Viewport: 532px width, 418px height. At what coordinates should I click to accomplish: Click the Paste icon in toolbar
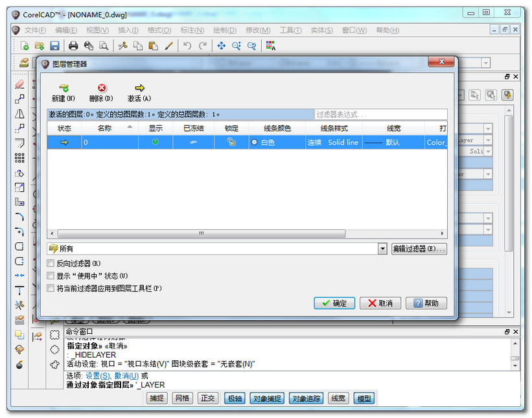[154, 45]
